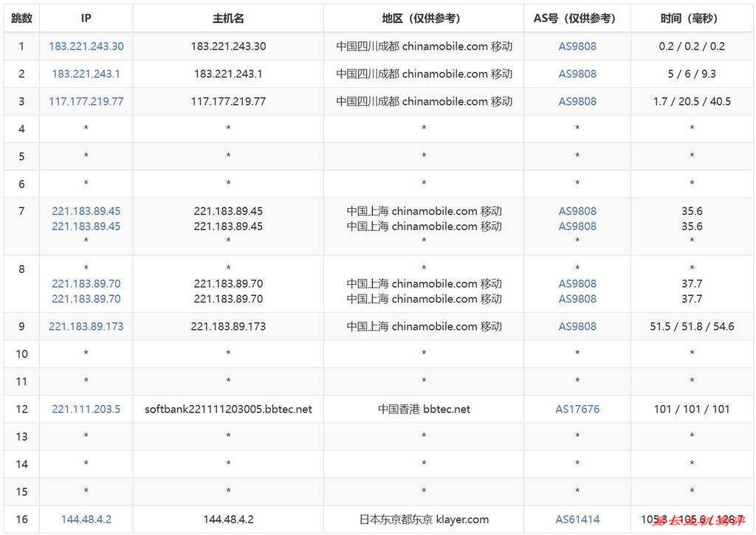Open the AS17676 link
The width and height of the screenshot is (756, 535).
pos(577,409)
